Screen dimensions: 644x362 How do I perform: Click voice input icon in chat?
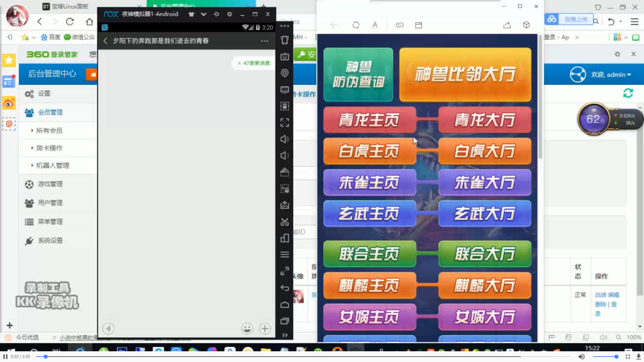click(108, 328)
